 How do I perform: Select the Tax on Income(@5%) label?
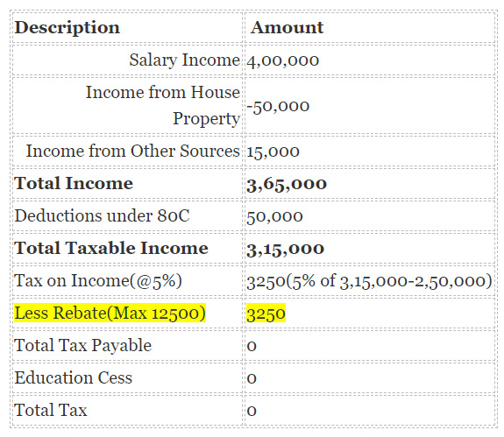[x=98, y=281]
